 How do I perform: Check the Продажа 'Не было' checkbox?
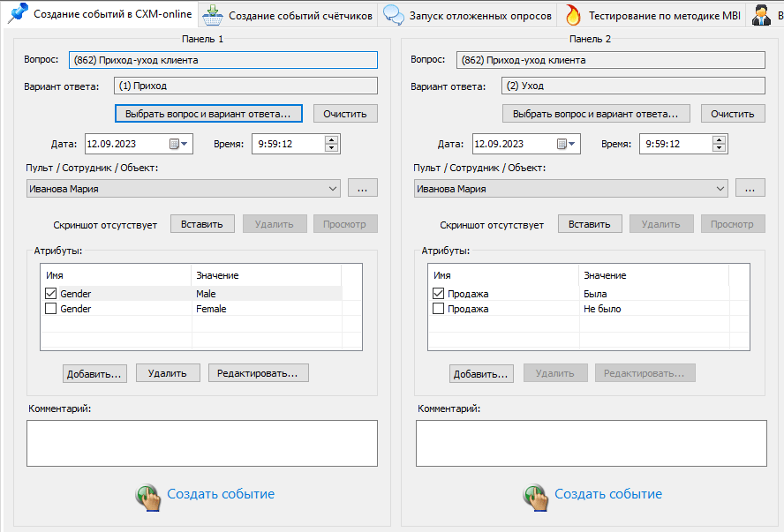439,309
